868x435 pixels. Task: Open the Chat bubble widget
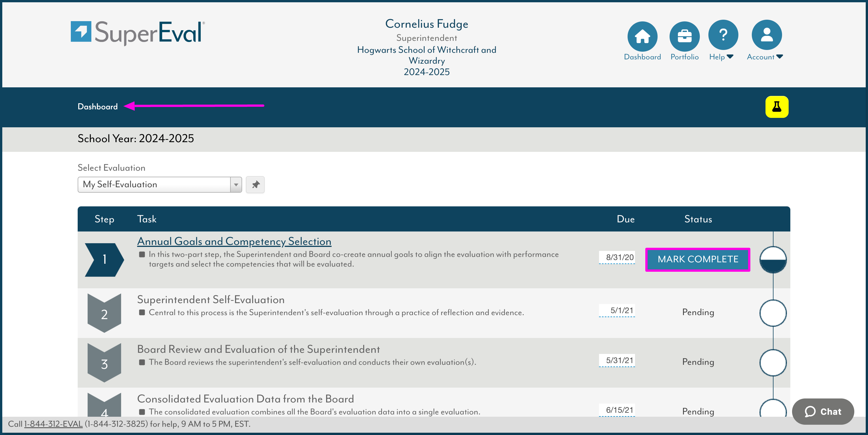823,411
